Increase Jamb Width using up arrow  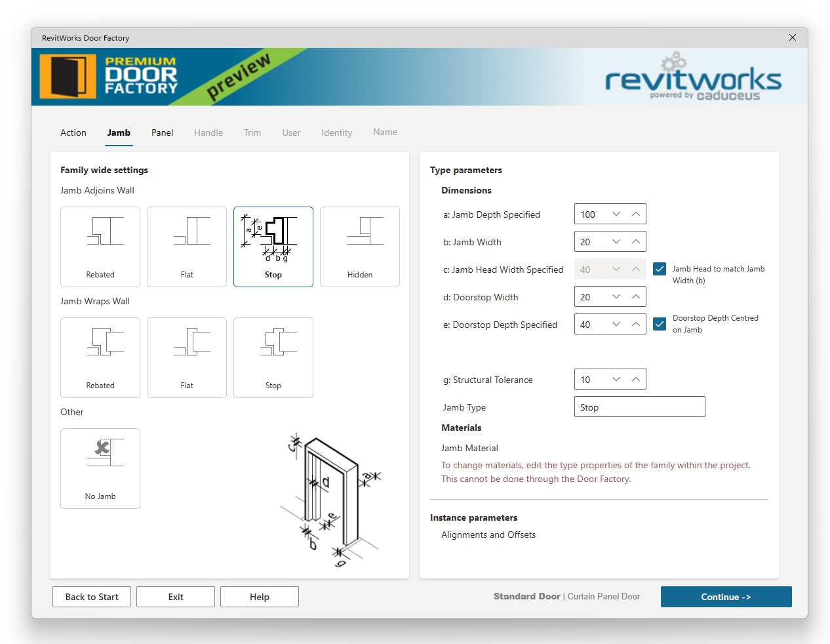pos(636,242)
